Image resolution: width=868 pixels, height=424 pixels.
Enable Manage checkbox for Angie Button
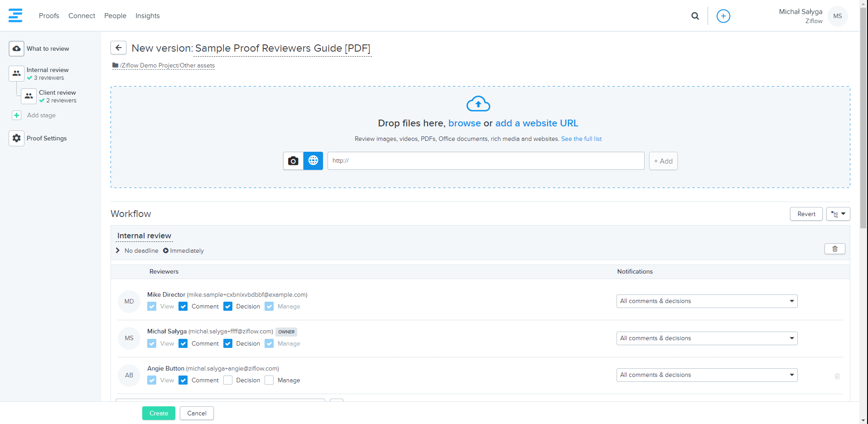pos(269,380)
